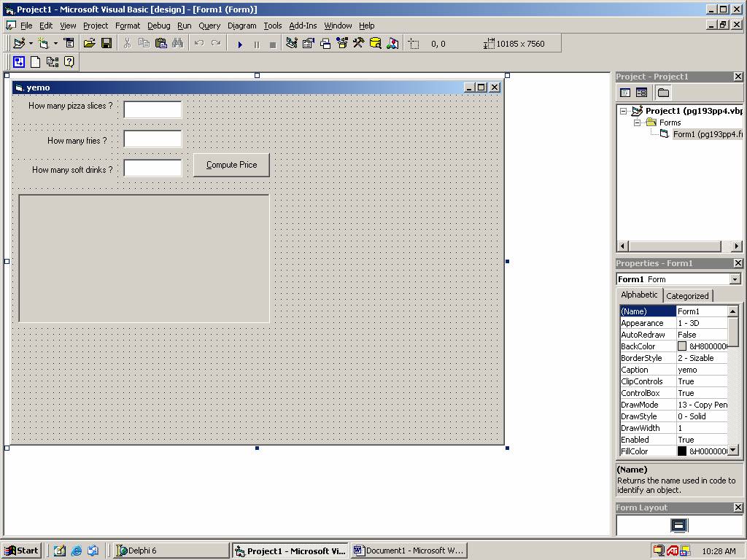Screen dimensions: 747x560
Task: Click the Find binoculars icon
Action: tap(177, 44)
